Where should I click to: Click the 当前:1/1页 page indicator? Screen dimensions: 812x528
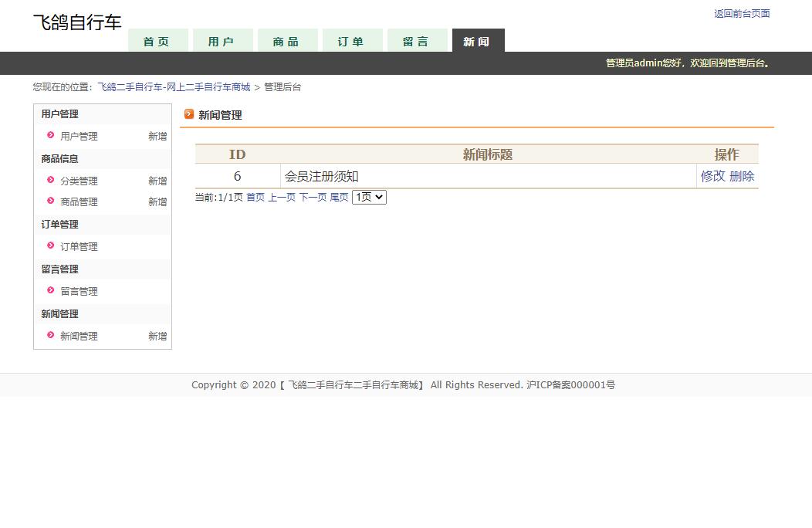click(x=218, y=197)
